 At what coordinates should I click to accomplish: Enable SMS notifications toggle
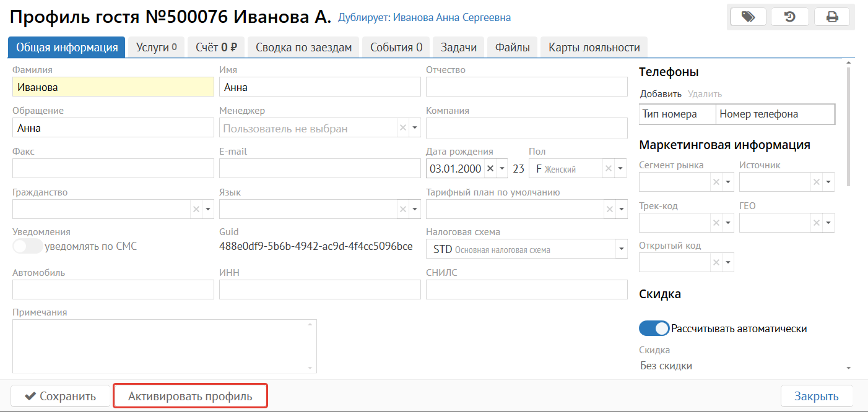28,246
